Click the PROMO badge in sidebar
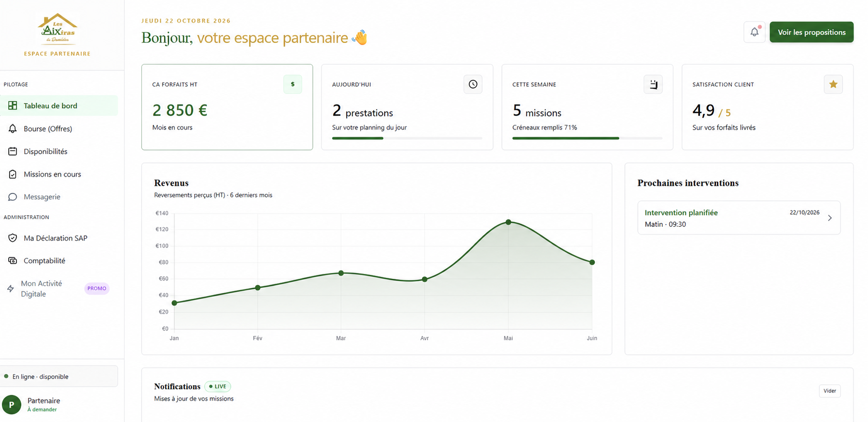The image size is (868, 422). click(x=97, y=288)
